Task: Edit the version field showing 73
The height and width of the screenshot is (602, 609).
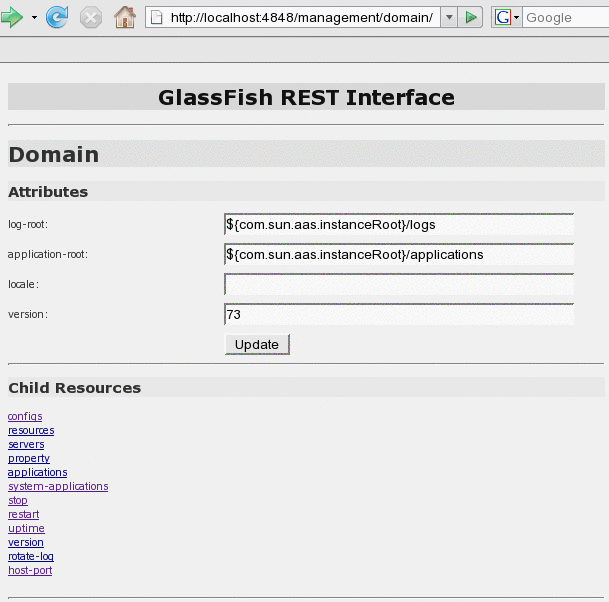Action: click(x=399, y=314)
